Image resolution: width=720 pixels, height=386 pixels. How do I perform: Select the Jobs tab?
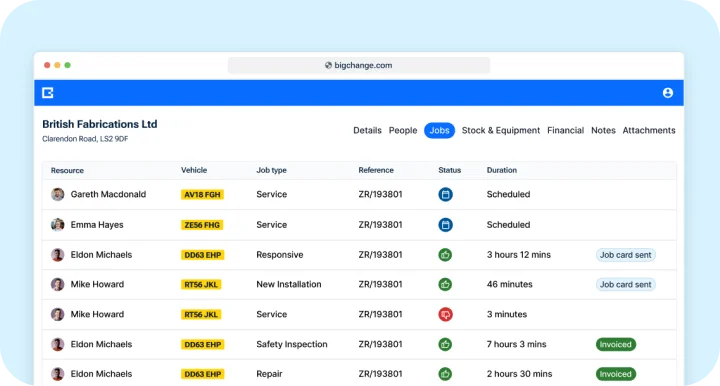(x=439, y=130)
